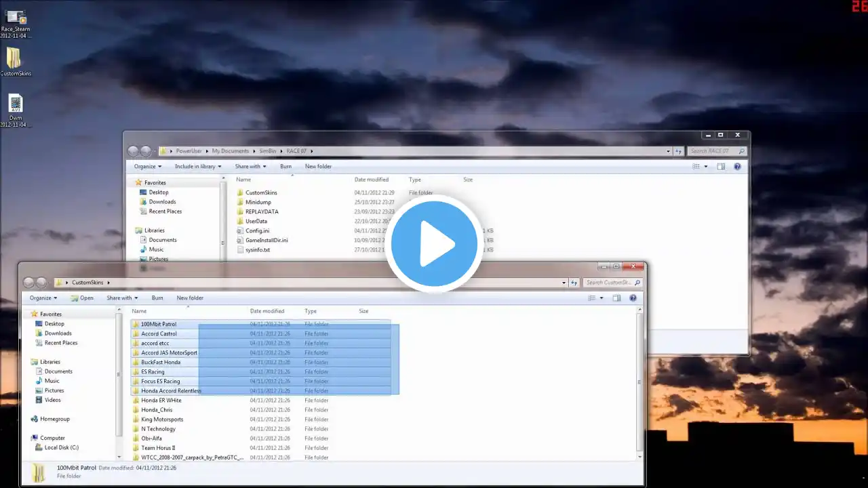Open Share with dropdown in RACE 07 window
Image resolution: width=868 pixels, height=488 pixels.
coord(250,166)
